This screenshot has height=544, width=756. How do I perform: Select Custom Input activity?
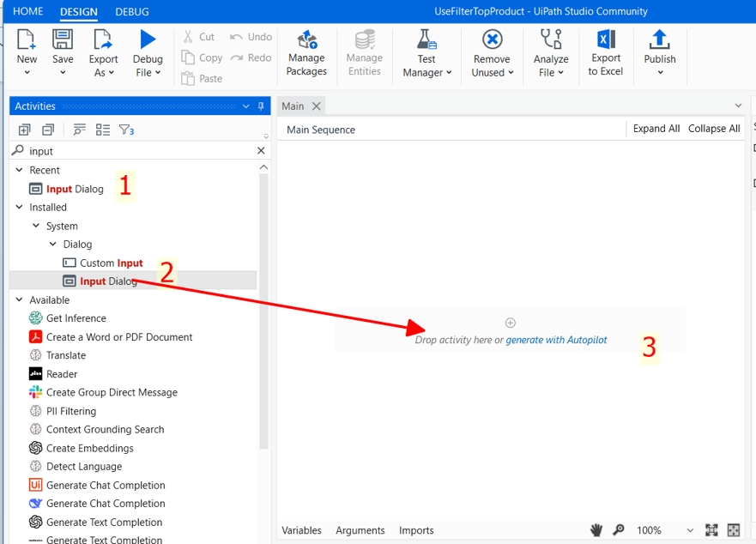(x=112, y=263)
